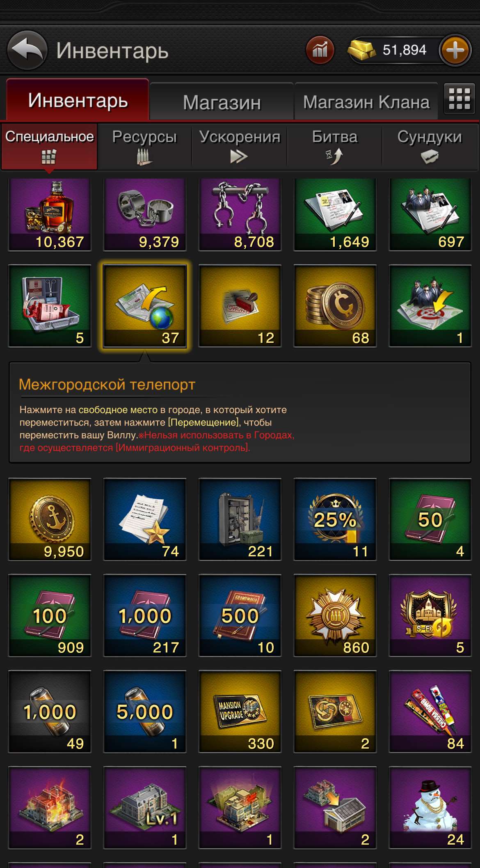Collapse the highlighted teleport item
The height and width of the screenshot is (868, 480).
pos(145,306)
